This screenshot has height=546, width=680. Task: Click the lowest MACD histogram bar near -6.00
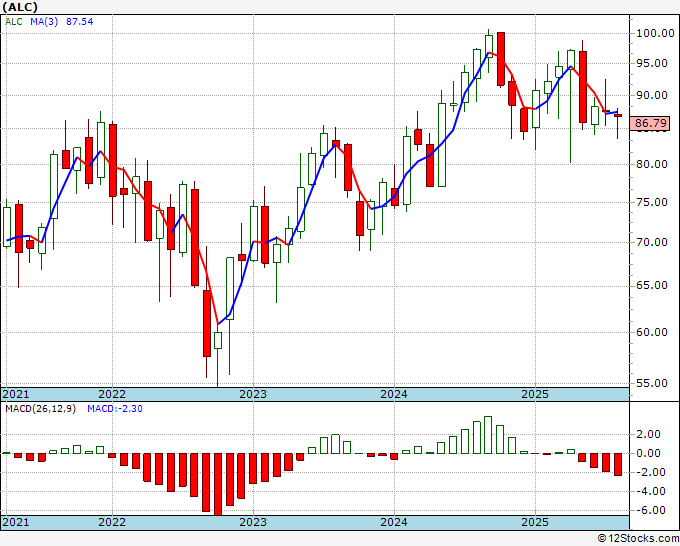point(218,484)
